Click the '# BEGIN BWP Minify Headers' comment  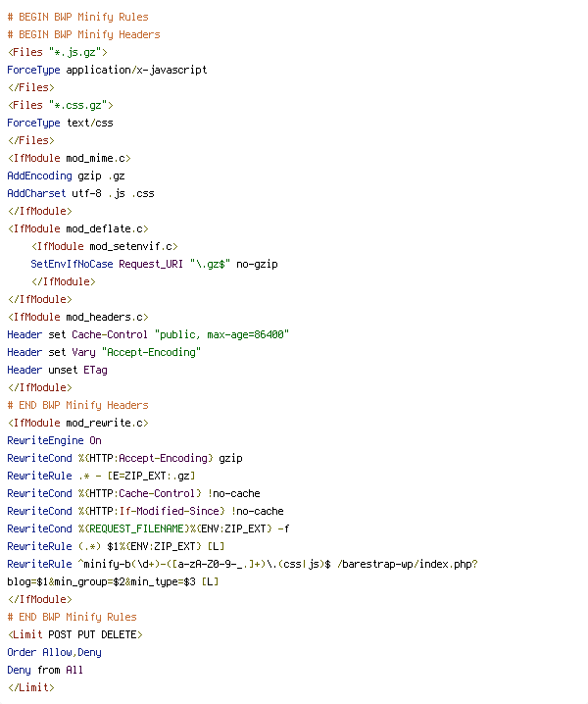point(83,34)
